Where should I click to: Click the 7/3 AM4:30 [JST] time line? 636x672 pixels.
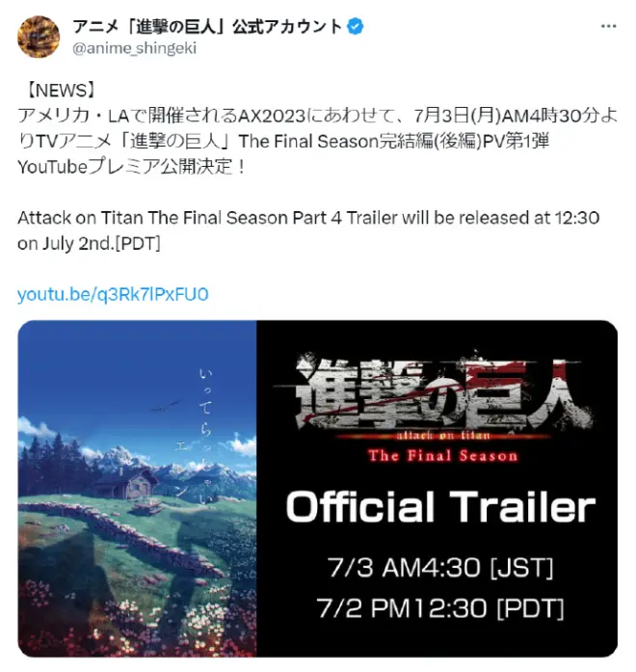[x=440, y=568]
